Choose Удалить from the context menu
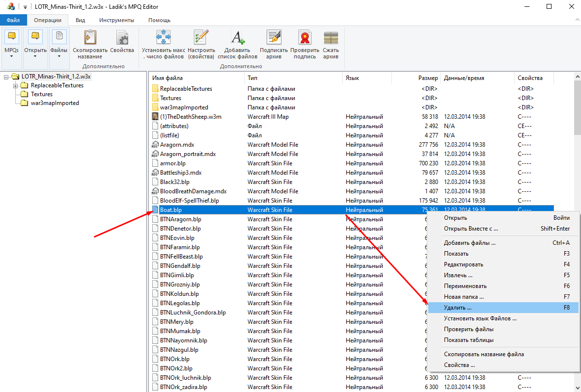The height and width of the screenshot is (392, 581). click(457, 308)
